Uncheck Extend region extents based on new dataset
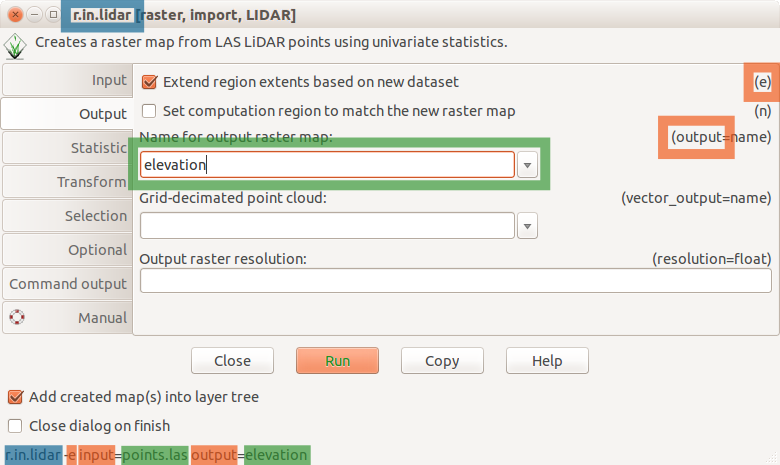This screenshot has height=465, width=780. pos(149,82)
